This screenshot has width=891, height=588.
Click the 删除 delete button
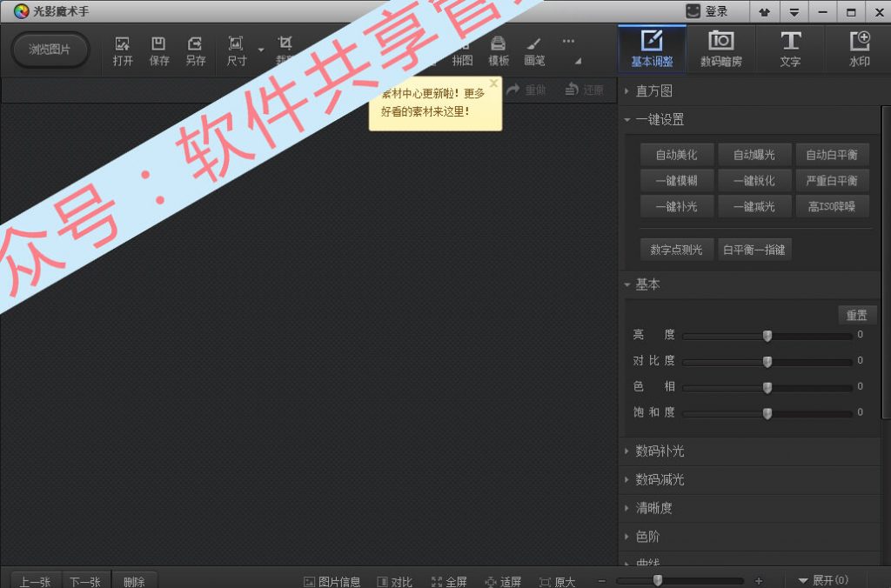click(134, 581)
